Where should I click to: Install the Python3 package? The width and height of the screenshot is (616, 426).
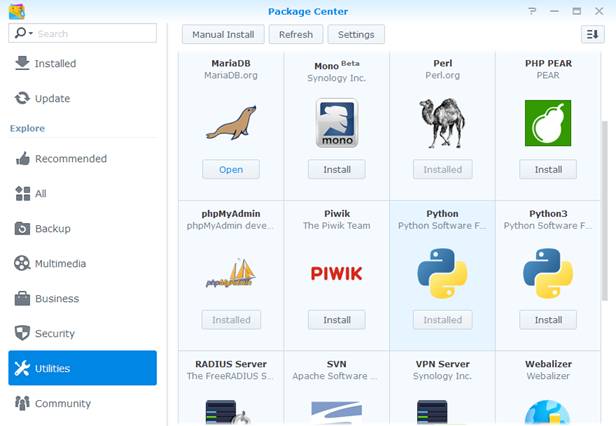[x=548, y=320]
